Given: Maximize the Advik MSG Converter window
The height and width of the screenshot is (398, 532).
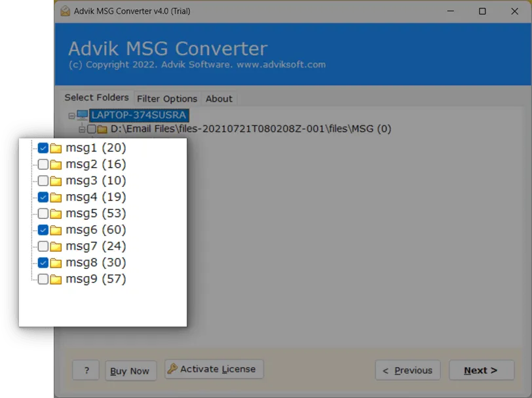Looking at the screenshot, I should coord(482,11).
